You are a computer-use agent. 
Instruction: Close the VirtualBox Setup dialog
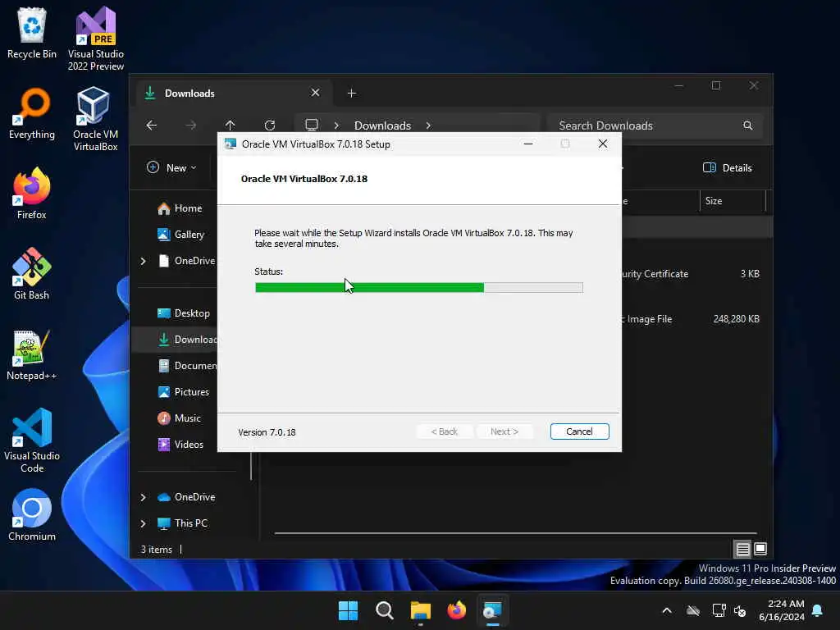coord(603,144)
